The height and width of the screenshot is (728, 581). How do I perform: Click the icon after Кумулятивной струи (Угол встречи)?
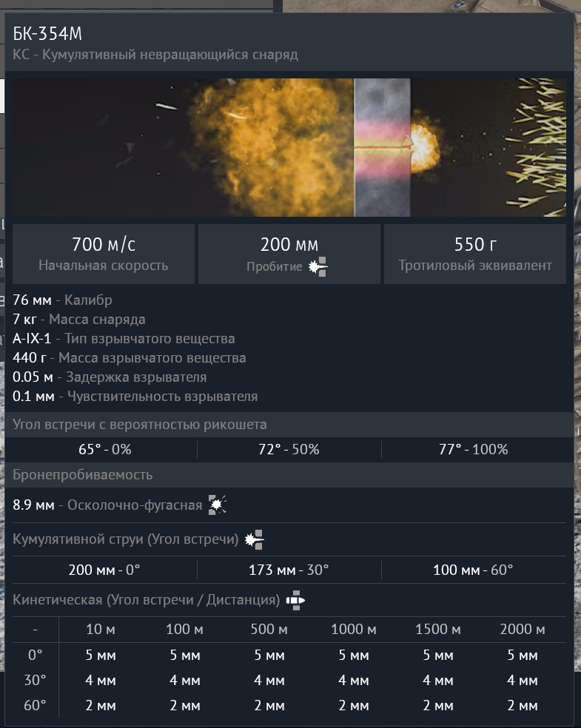click(x=255, y=539)
